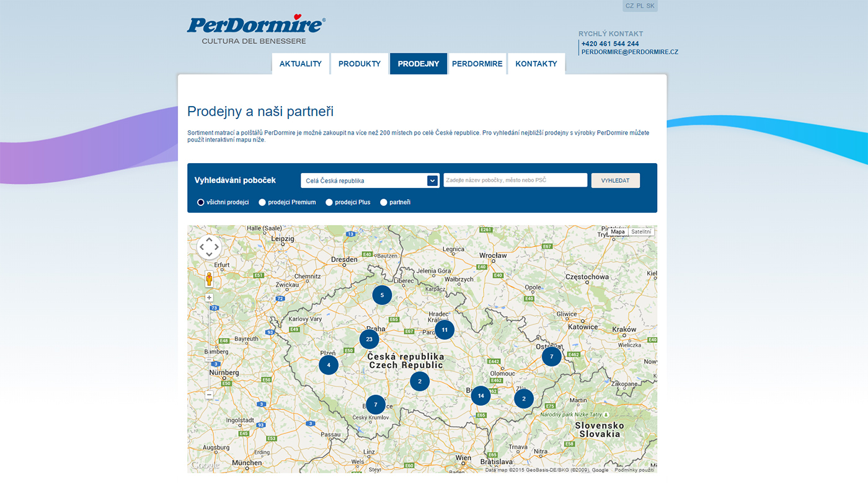Screen dimensions: 868x483
Task: Click the PERDORMIRE@PERDORMIRE.CZ email link
Action: tap(630, 52)
